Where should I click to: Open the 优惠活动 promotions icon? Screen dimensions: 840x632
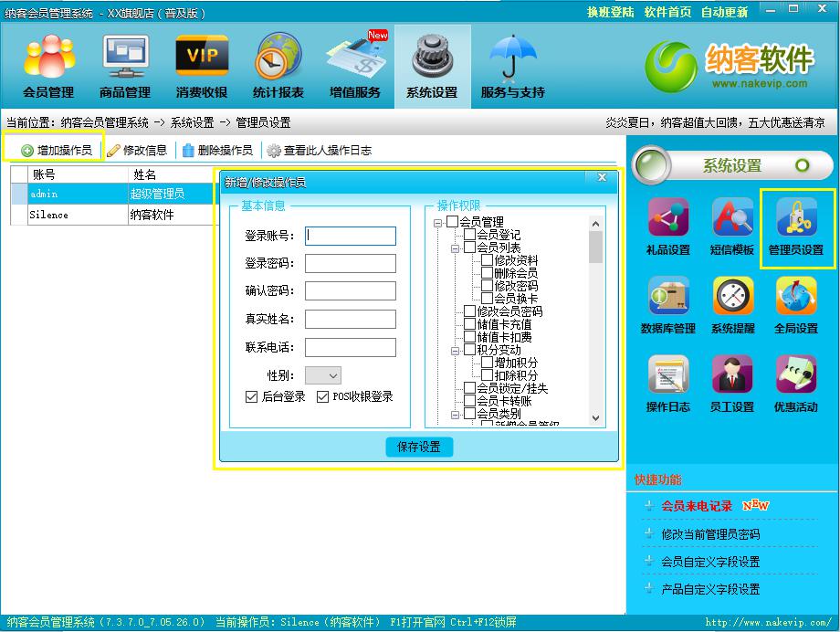[795, 375]
